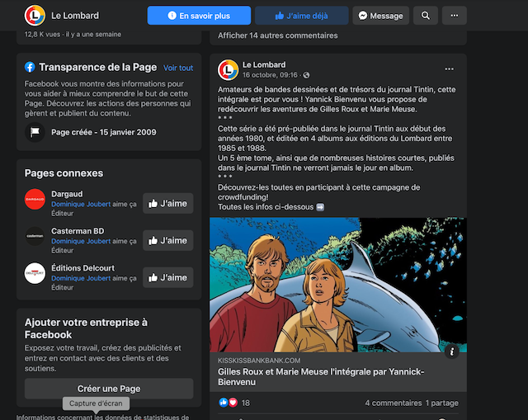The image size is (528, 420).
Task: Open the post options three-dot menu
Action: point(449,69)
